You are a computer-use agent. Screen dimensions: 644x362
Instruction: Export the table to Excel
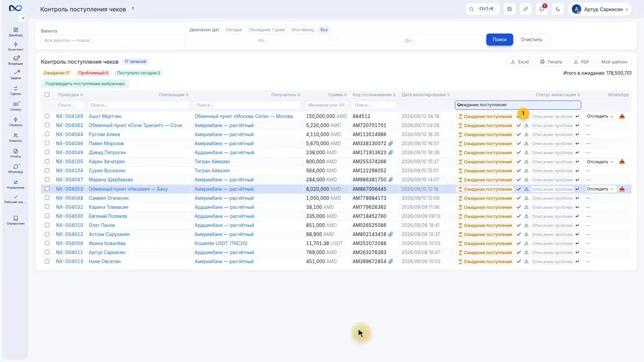[x=520, y=62]
